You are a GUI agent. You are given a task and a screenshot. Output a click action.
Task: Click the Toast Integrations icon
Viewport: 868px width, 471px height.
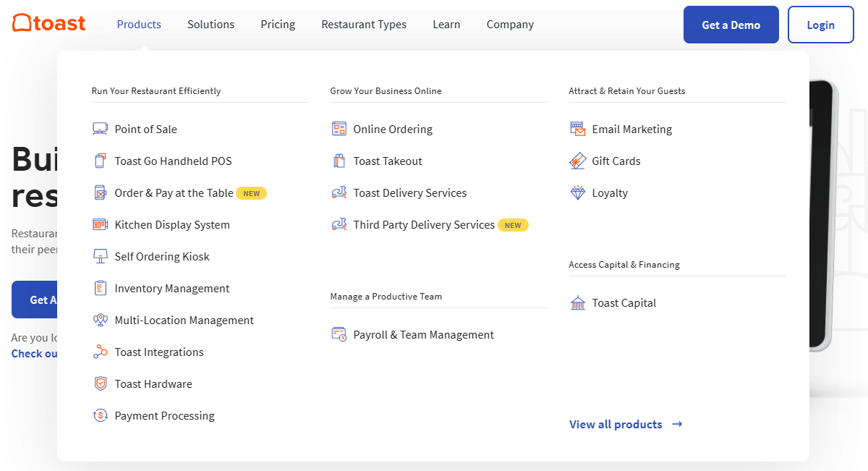click(x=100, y=352)
